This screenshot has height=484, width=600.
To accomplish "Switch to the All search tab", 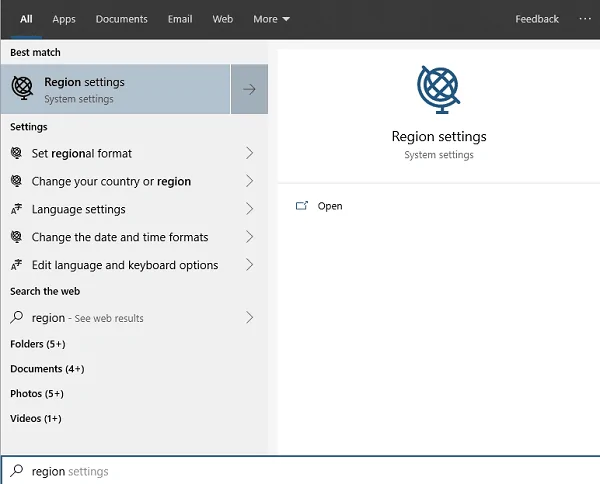I will pyautogui.click(x=26, y=19).
